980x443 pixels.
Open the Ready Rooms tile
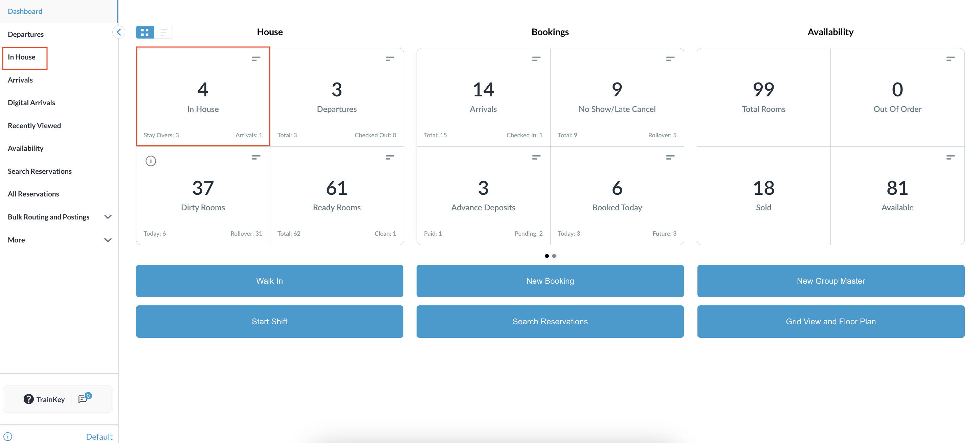pyautogui.click(x=337, y=196)
